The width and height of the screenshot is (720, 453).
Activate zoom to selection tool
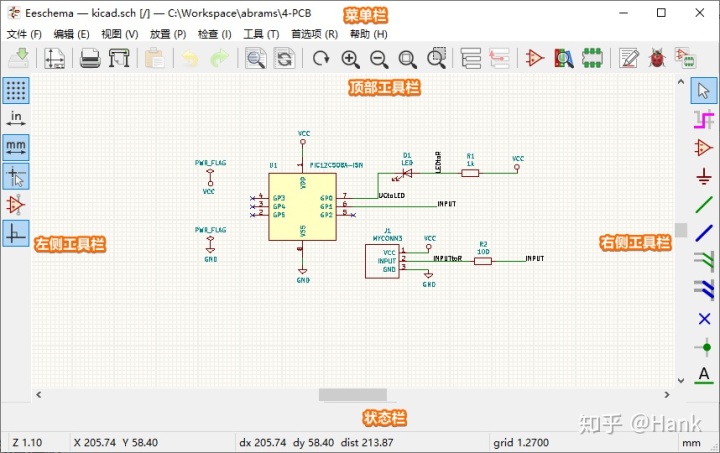(436, 58)
